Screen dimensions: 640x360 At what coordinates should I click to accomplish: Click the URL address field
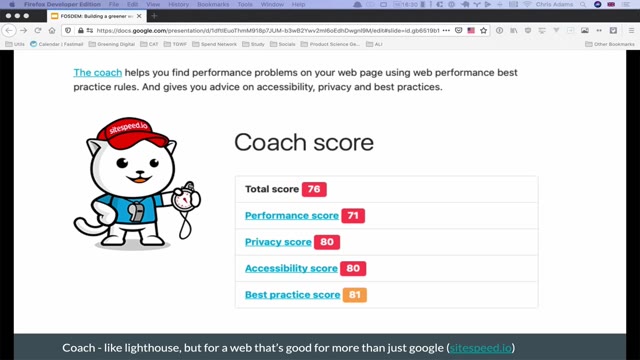[267, 31]
